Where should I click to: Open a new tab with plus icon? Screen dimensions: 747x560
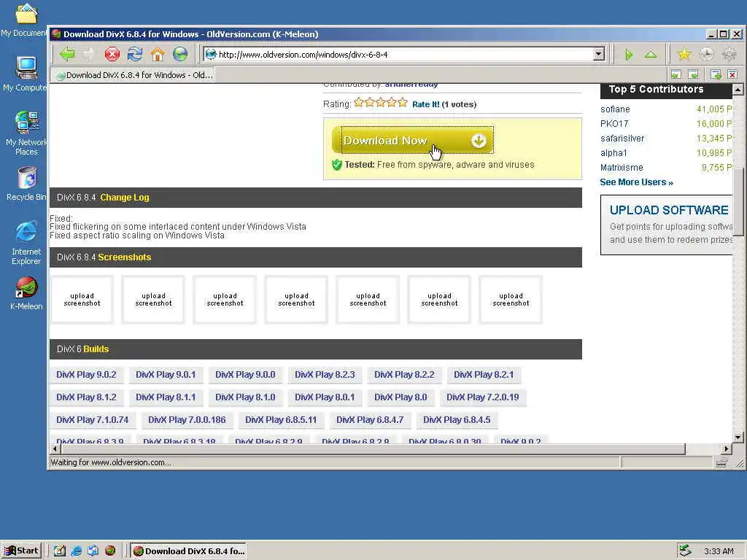click(x=716, y=75)
